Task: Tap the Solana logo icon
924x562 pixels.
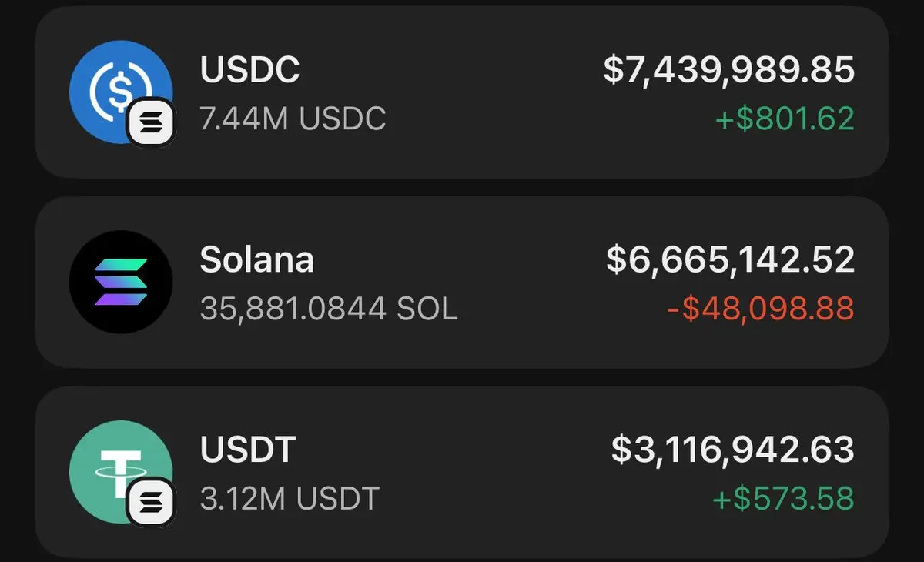Action: (x=120, y=282)
